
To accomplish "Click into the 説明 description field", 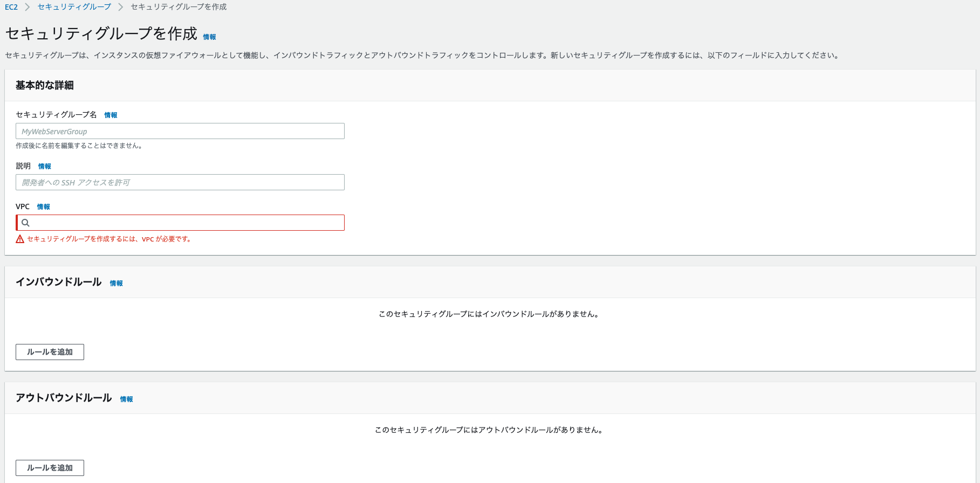I will [x=180, y=183].
